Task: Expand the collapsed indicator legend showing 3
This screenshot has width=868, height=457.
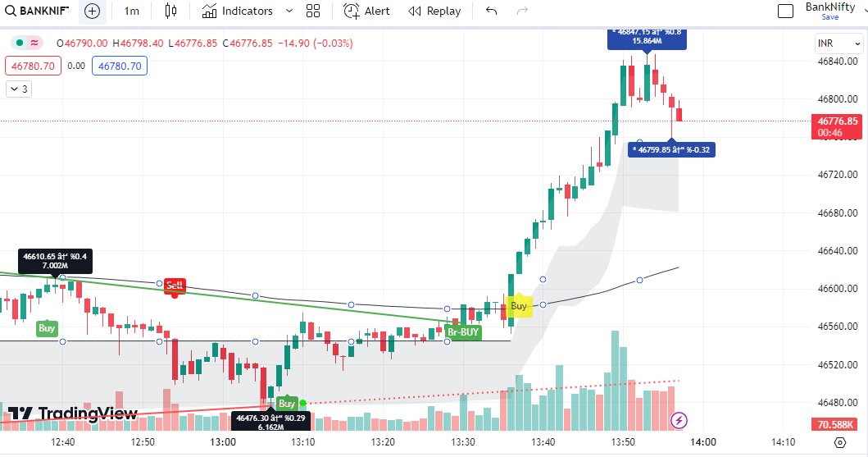Action: [x=19, y=89]
